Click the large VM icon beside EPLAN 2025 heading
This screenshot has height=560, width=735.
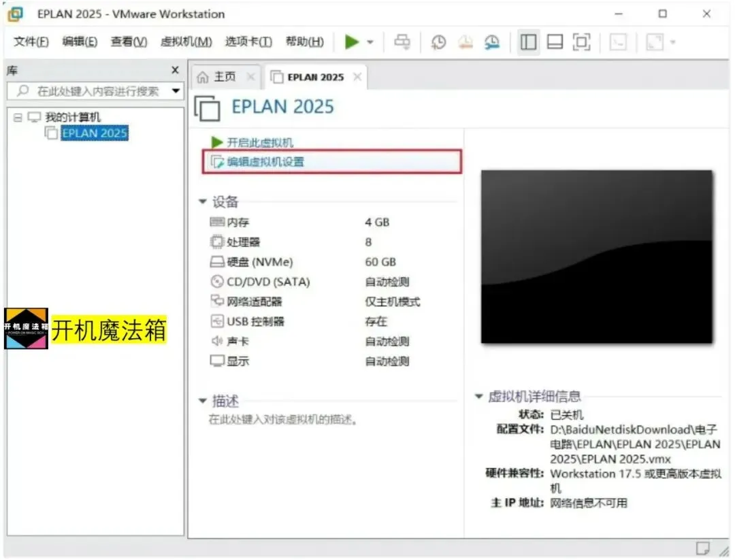[x=207, y=108]
